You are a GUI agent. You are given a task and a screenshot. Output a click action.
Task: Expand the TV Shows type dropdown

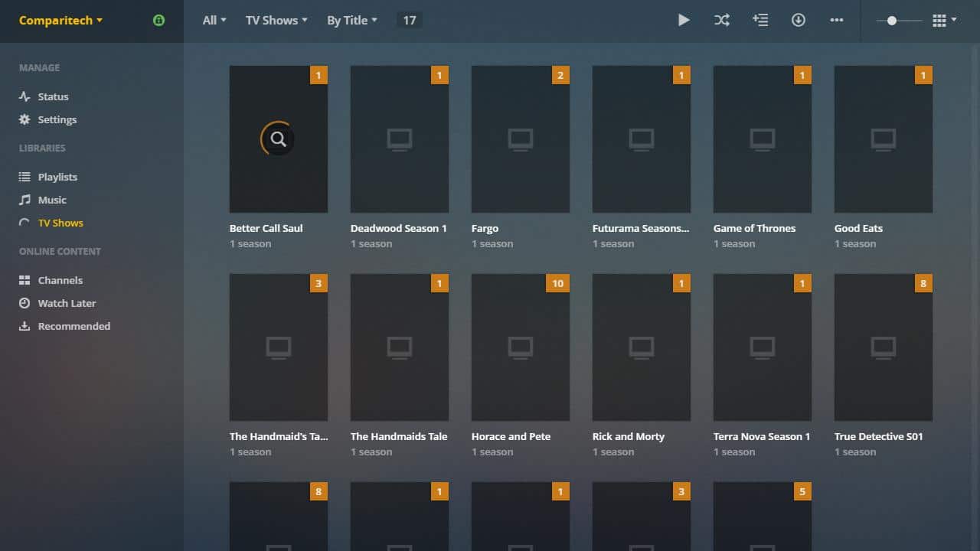pyautogui.click(x=276, y=20)
